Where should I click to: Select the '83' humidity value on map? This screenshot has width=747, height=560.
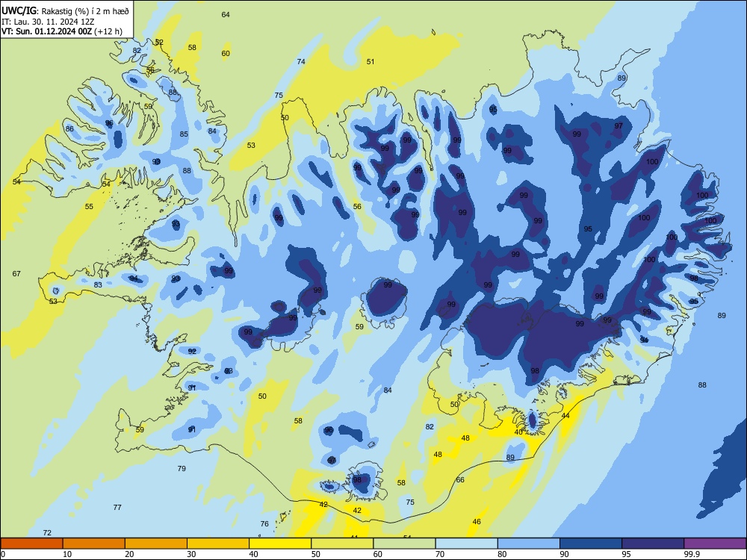(98, 284)
